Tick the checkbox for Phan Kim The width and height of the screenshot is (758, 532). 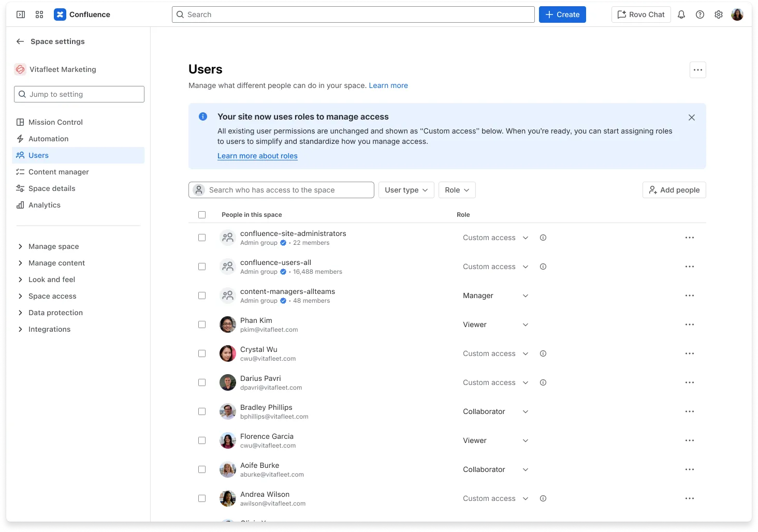pyautogui.click(x=202, y=324)
